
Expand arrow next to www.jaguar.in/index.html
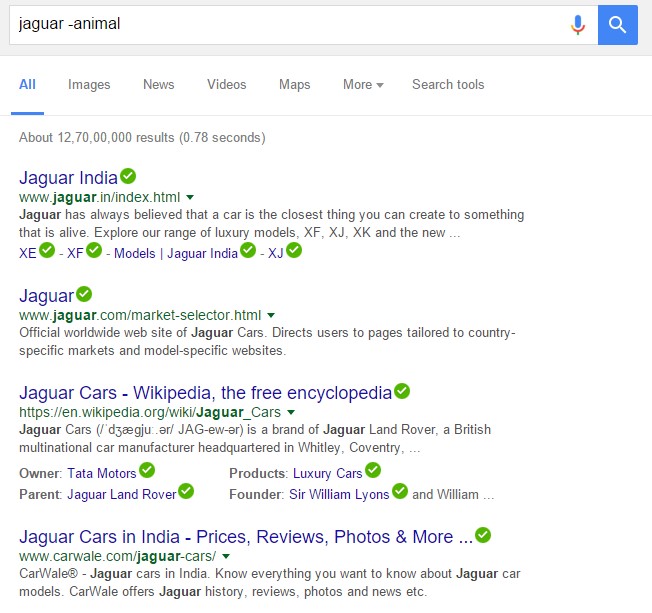point(190,197)
